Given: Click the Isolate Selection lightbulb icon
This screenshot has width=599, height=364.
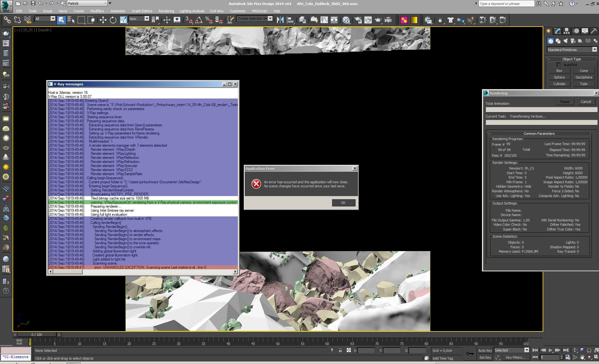Looking at the screenshot, I should point(332,350).
